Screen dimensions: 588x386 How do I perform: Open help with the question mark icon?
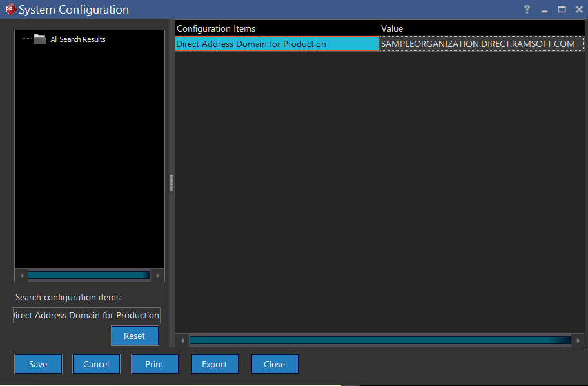pyautogui.click(x=527, y=10)
